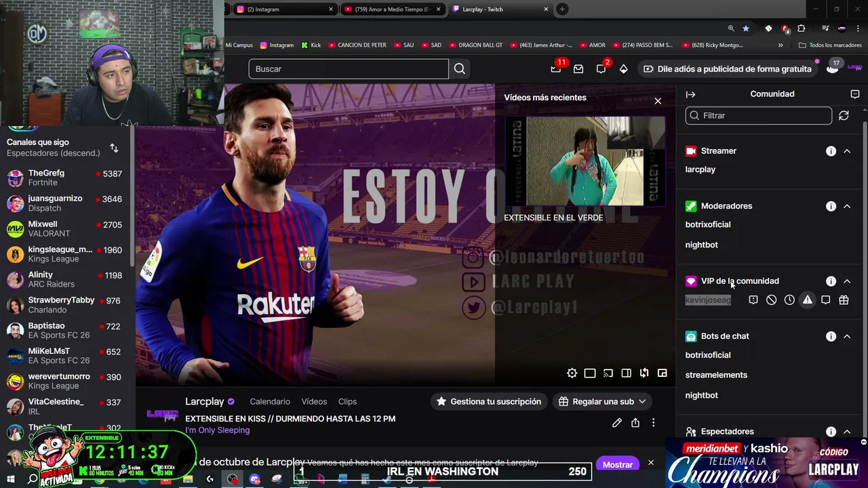Collapse the Bots de chat section
This screenshot has height=488, width=868.
tap(847, 336)
